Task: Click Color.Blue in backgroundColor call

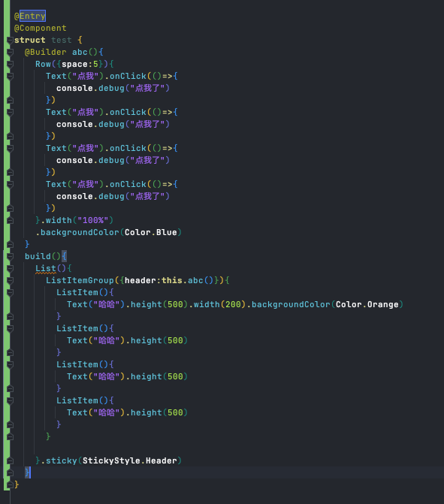Action: tap(151, 232)
